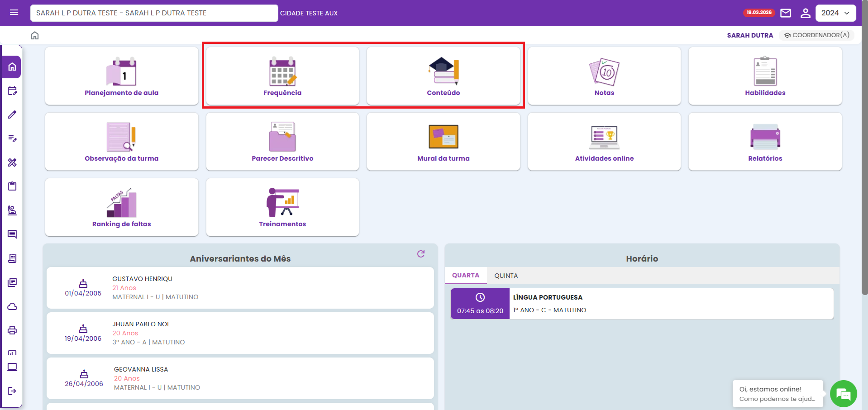
Task: Click the mail envelope icon
Action: pos(786,13)
